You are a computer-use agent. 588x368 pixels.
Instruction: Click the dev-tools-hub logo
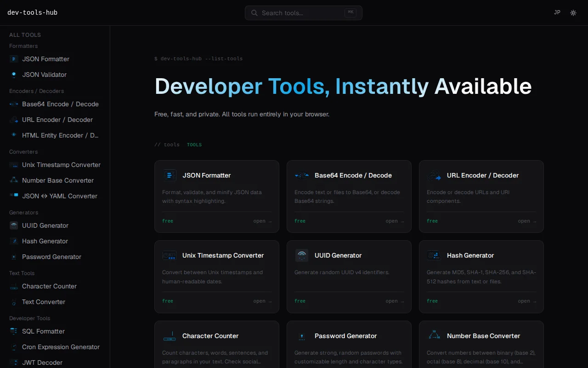(33, 12)
